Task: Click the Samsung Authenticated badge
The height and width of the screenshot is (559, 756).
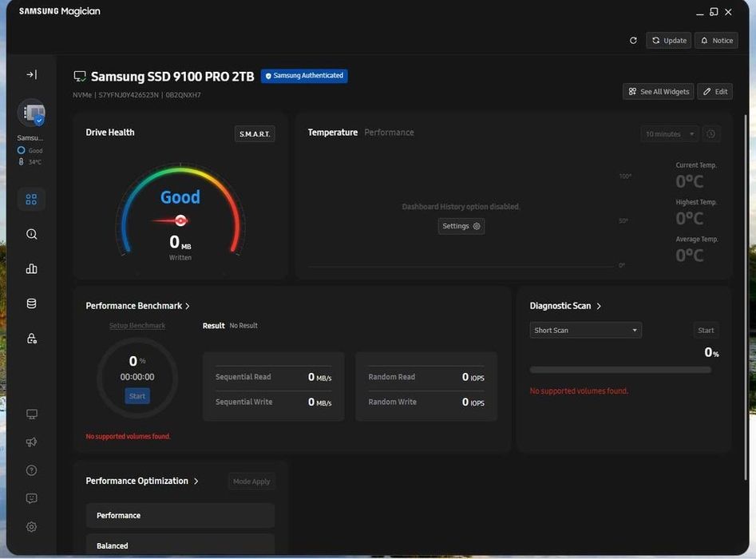Action: [x=304, y=76]
